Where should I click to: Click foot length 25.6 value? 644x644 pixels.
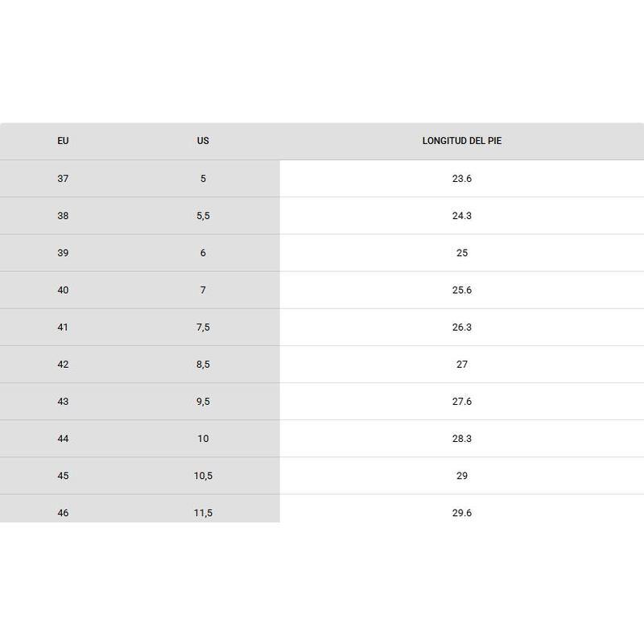click(462, 290)
